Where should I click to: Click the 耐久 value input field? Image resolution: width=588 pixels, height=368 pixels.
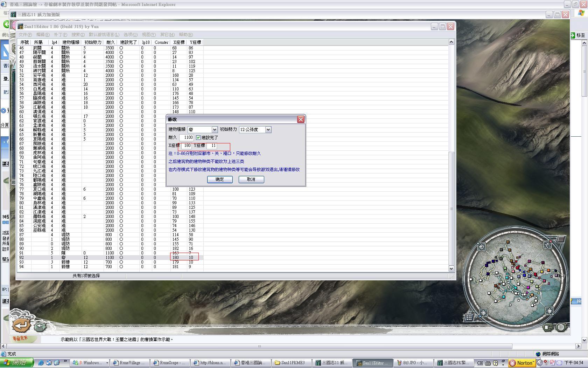(x=187, y=137)
